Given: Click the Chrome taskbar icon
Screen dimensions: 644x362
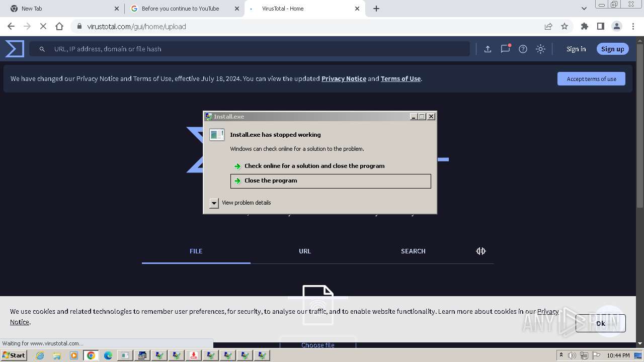Looking at the screenshot, I should pyautogui.click(x=91, y=355).
